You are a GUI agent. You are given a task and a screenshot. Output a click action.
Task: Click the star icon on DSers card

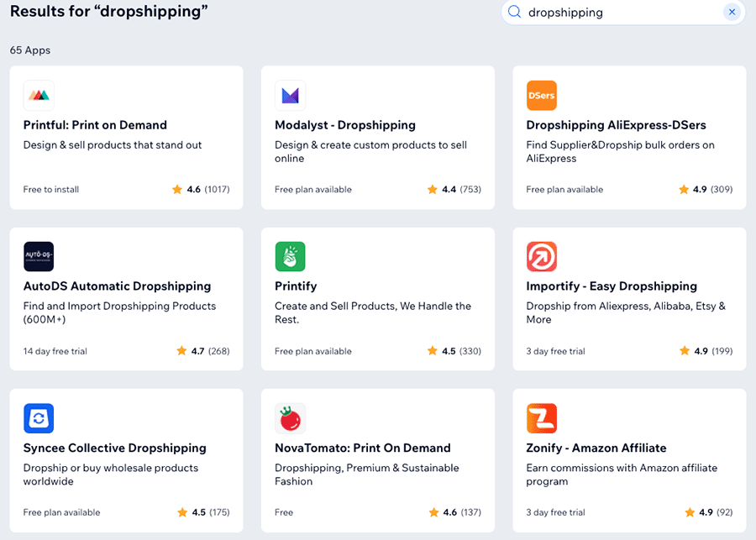click(684, 190)
